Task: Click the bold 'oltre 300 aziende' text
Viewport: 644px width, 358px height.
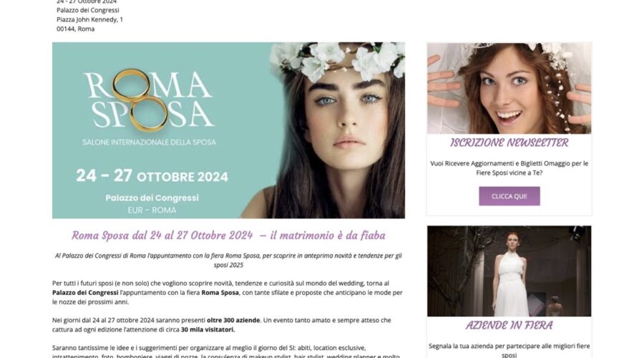Action: (233, 320)
